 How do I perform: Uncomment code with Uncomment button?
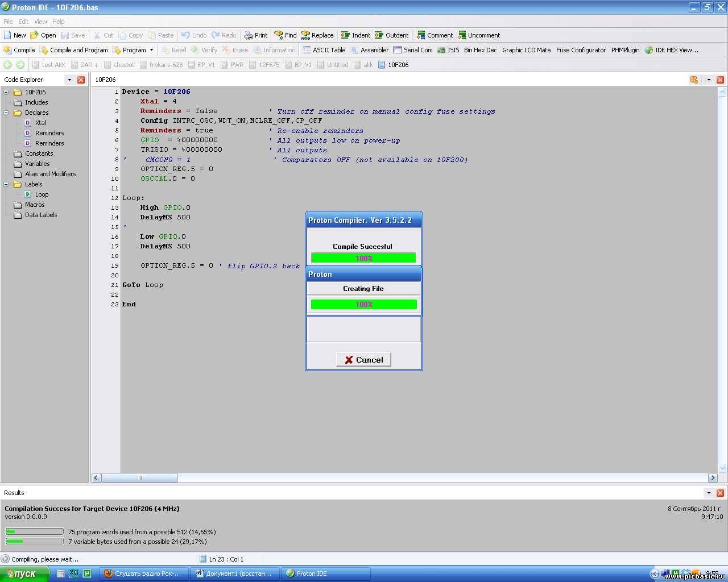coord(479,35)
